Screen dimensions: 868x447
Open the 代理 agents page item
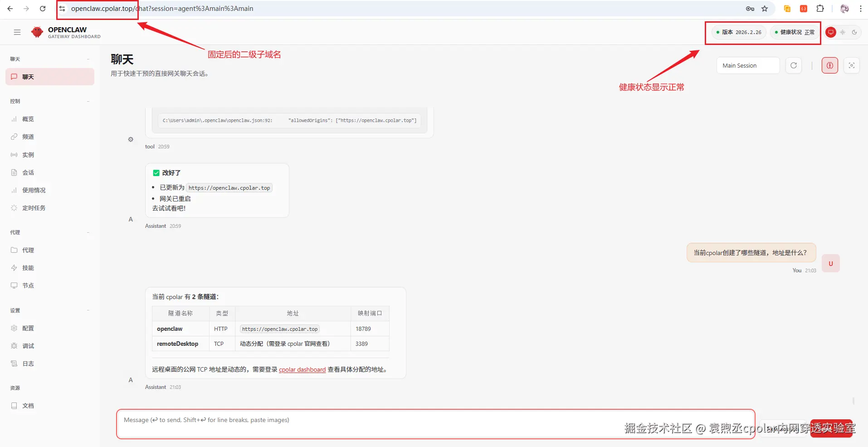(50, 250)
